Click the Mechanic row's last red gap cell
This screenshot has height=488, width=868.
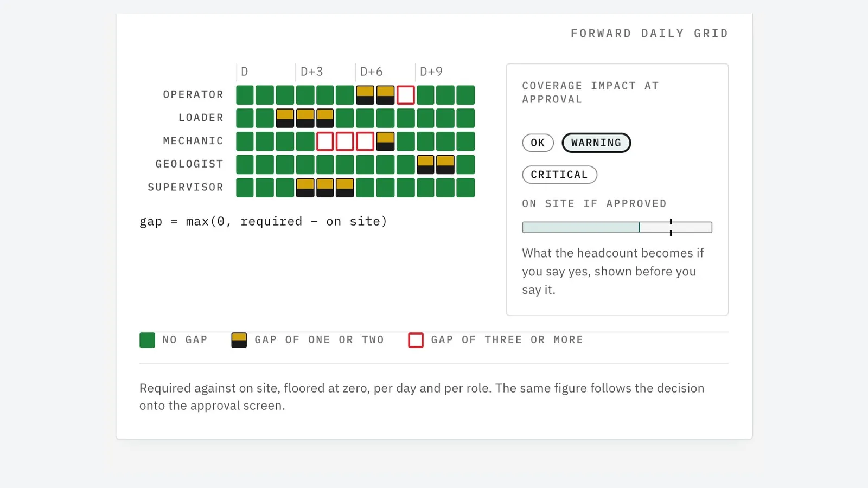pos(365,142)
